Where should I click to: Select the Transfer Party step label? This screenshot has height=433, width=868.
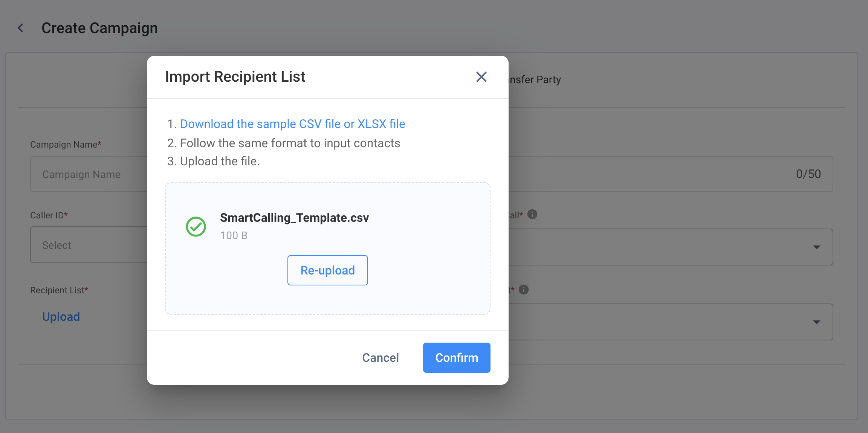535,80
